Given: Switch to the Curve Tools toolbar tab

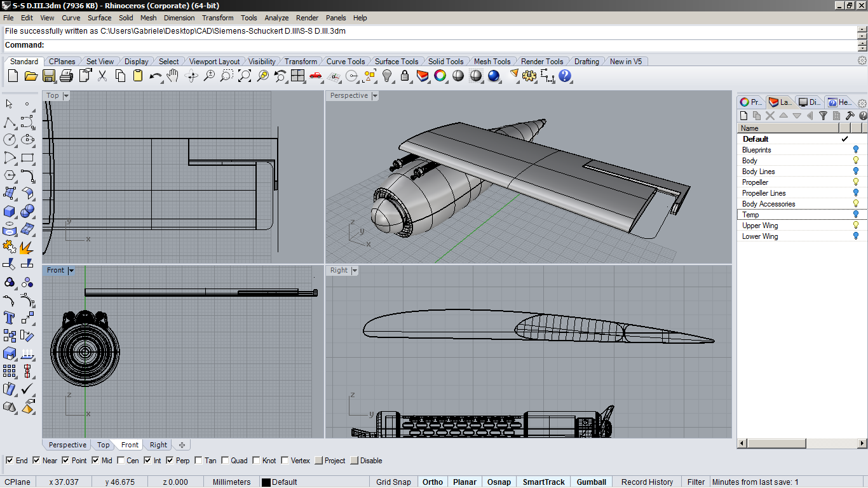Looking at the screenshot, I should (345, 62).
